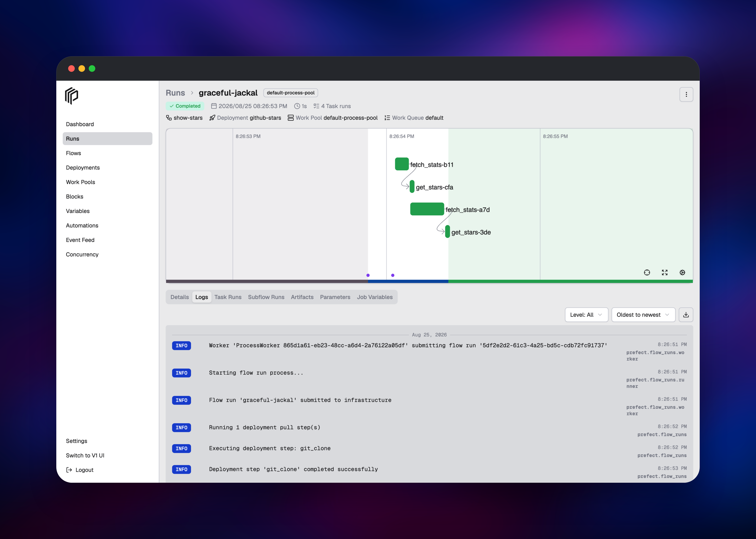Click the show-stars flow link
Image resolution: width=756 pixels, height=539 pixels.
click(188, 118)
